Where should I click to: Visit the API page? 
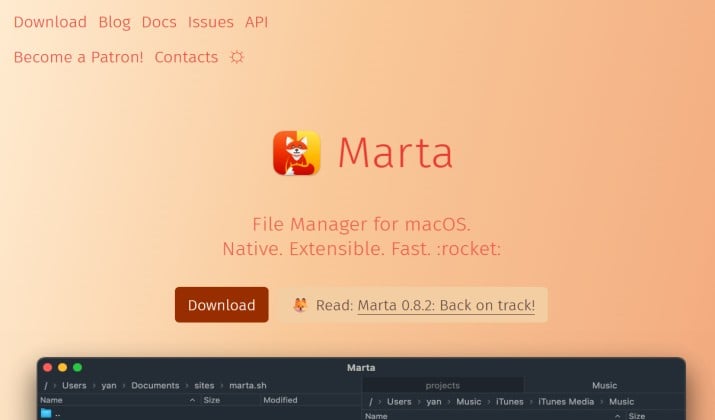[x=256, y=22]
